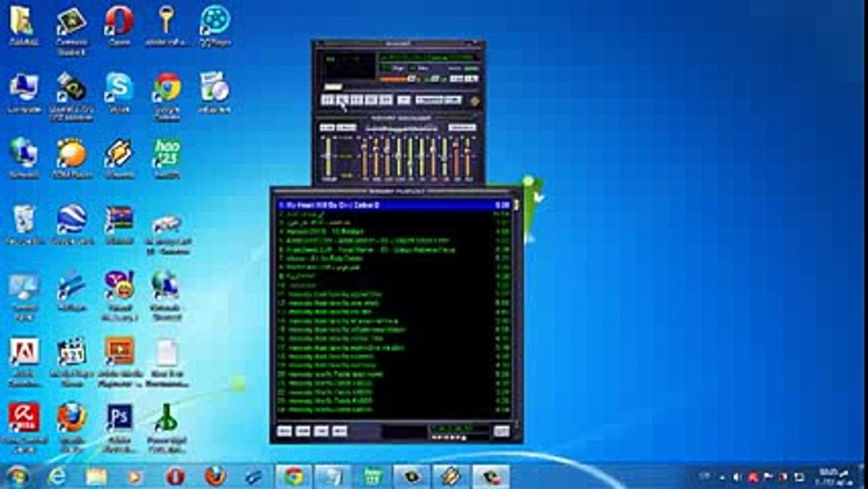
Task: Click Winamp's Previous track button
Action: pos(327,99)
